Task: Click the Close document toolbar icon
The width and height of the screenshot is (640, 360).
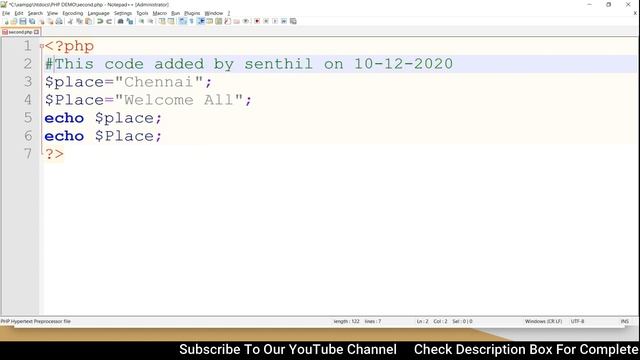Action: coord(41,21)
